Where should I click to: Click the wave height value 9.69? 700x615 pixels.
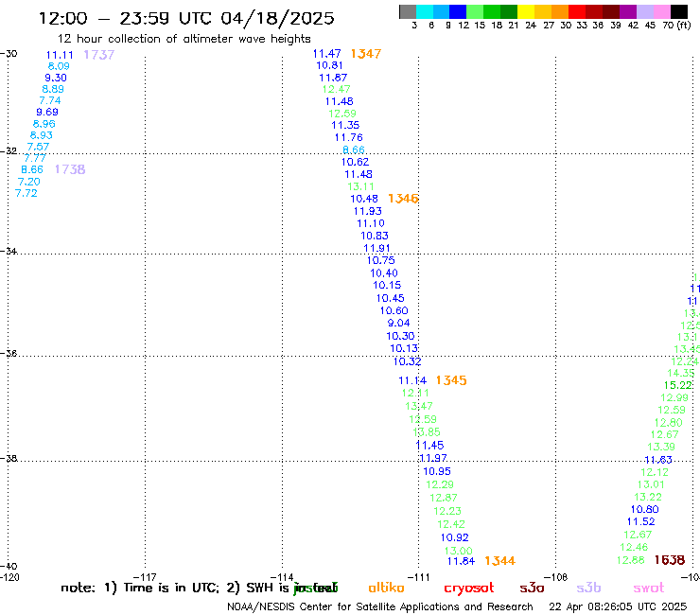pos(47,112)
